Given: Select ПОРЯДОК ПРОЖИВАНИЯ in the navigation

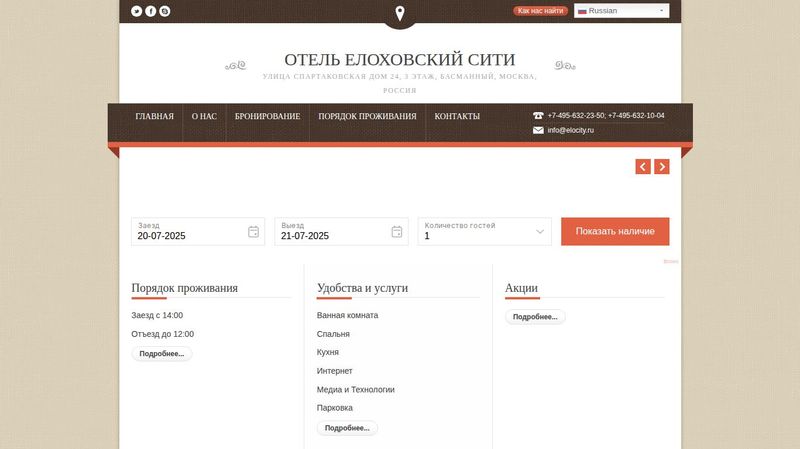Looking at the screenshot, I should tap(367, 117).
